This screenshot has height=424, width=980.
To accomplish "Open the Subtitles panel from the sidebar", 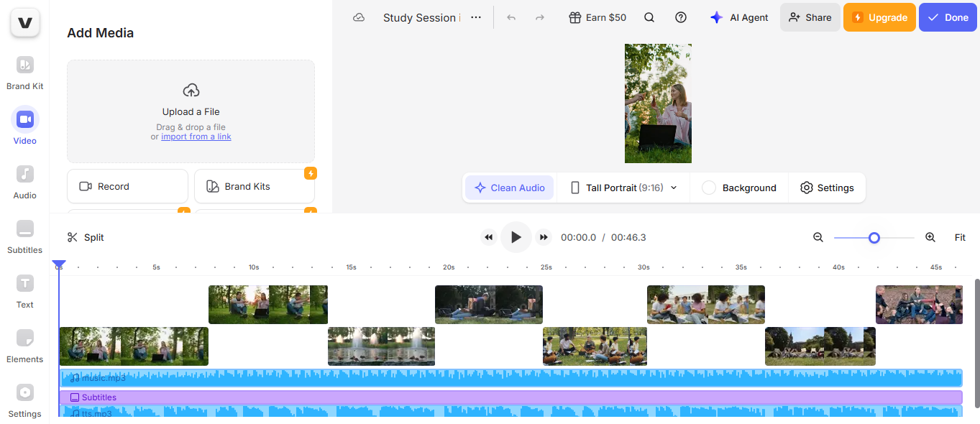I will [x=24, y=236].
